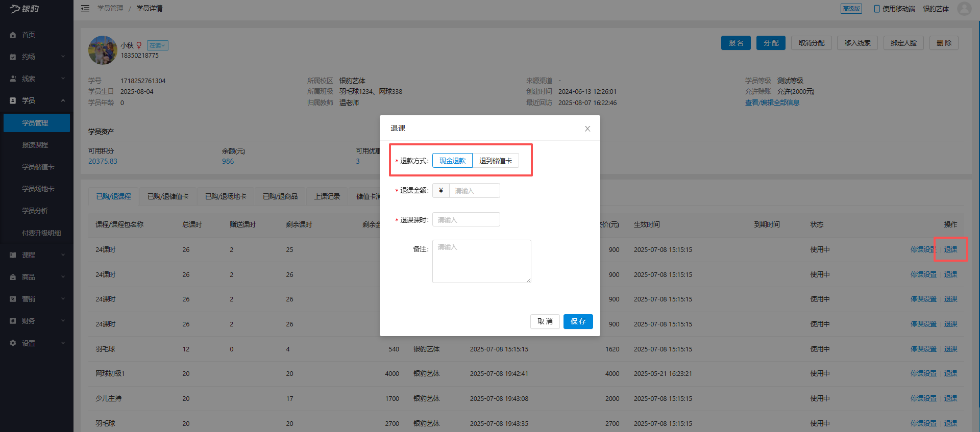Click 退课 link for 12-hour 羽毛球 row
This screenshot has width=980, height=432.
pos(950,349)
